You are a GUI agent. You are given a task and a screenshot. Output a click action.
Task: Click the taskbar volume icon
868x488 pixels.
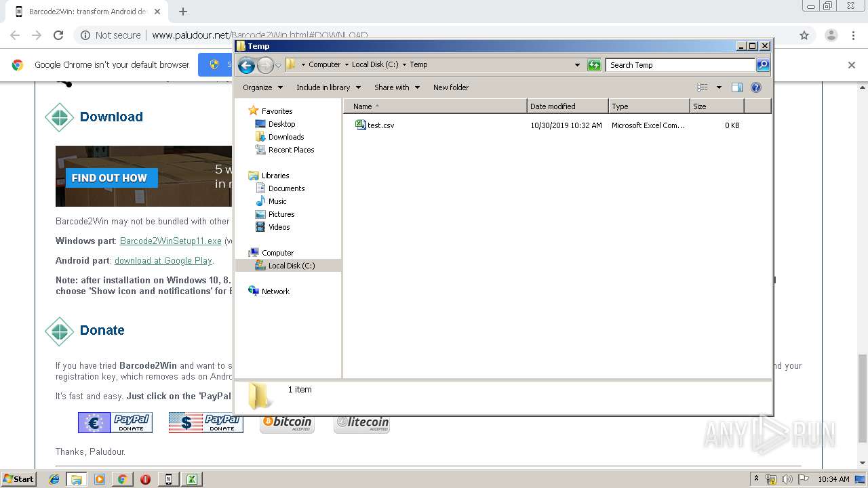(x=787, y=479)
